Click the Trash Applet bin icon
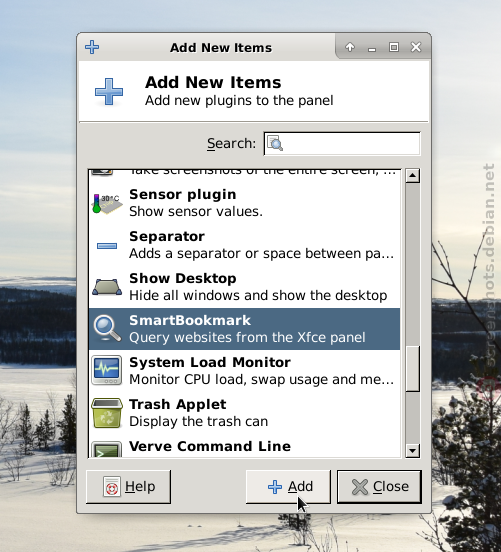The height and width of the screenshot is (552, 501). (107, 413)
